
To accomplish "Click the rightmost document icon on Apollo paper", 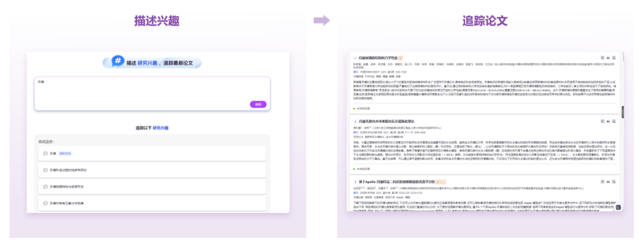I will (x=614, y=181).
